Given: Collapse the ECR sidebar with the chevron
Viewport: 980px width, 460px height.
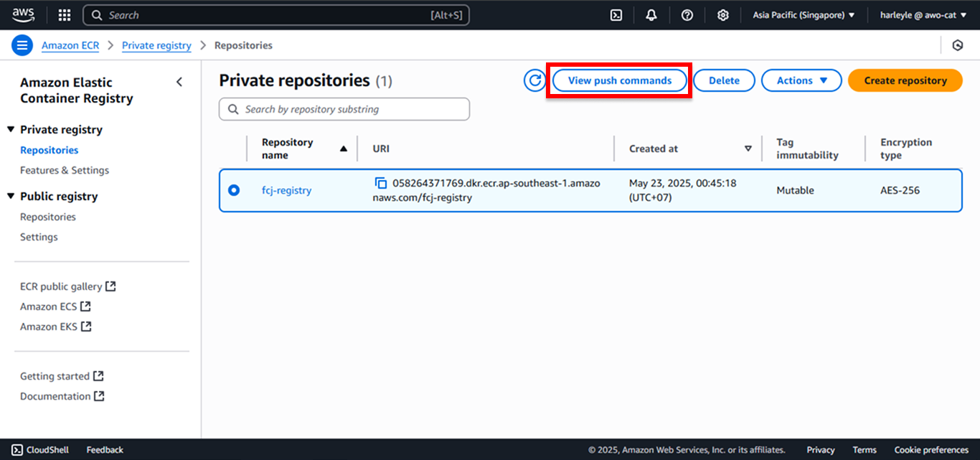Looking at the screenshot, I should coord(179,82).
